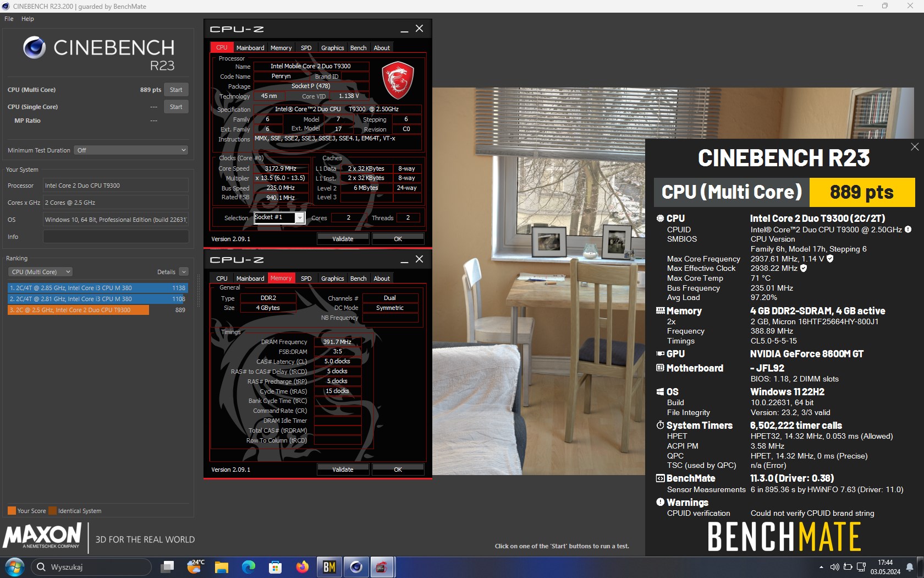Screen dimensions: 924x578
Task: Click the MSI dragon logo in CPU-Z
Action: (398, 81)
